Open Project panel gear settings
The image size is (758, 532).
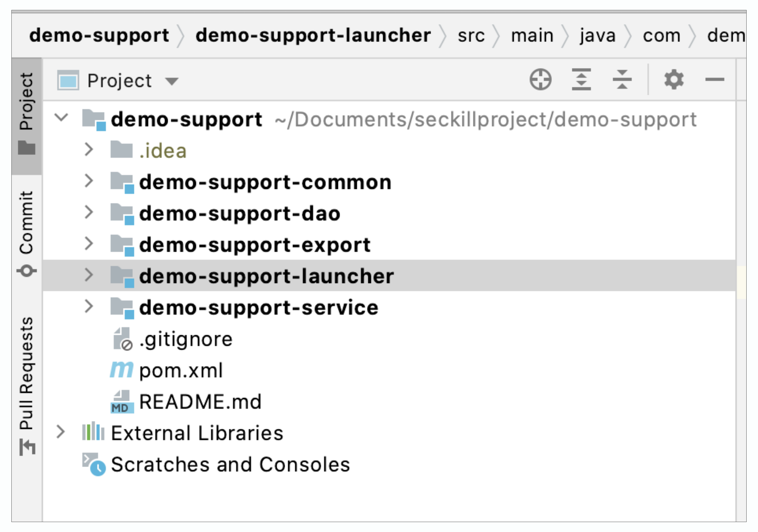pos(674,80)
